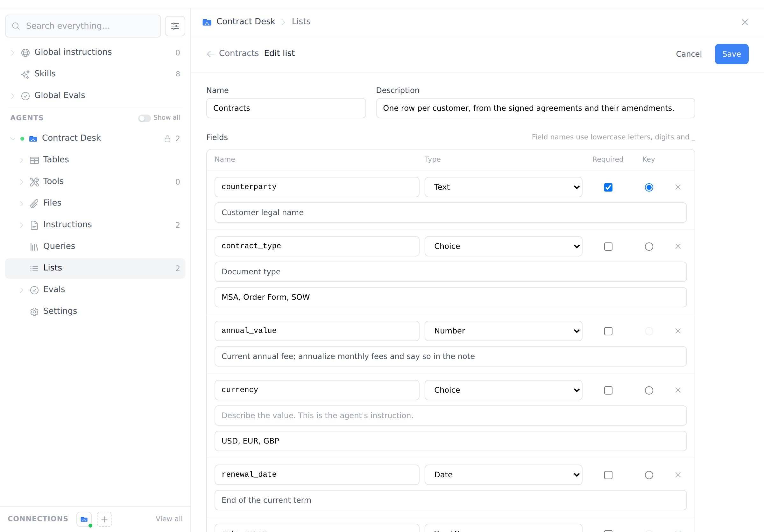Open the contract_type Type dropdown
Viewport: 764px width, 532px height.
click(x=504, y=246)
